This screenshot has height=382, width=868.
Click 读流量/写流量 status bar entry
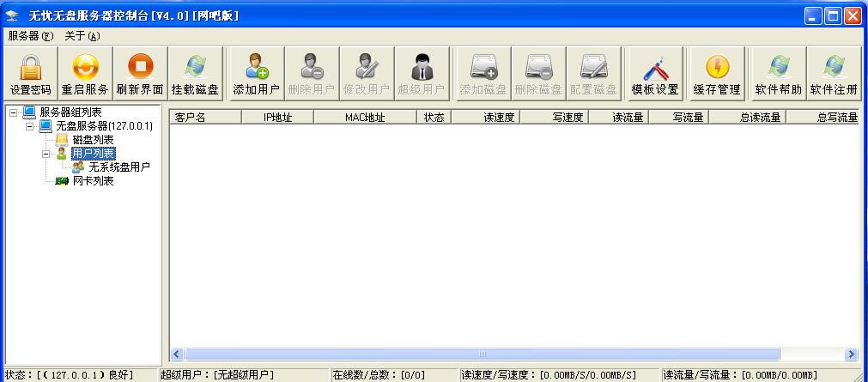pyautogui.click(x=741, y=375)
